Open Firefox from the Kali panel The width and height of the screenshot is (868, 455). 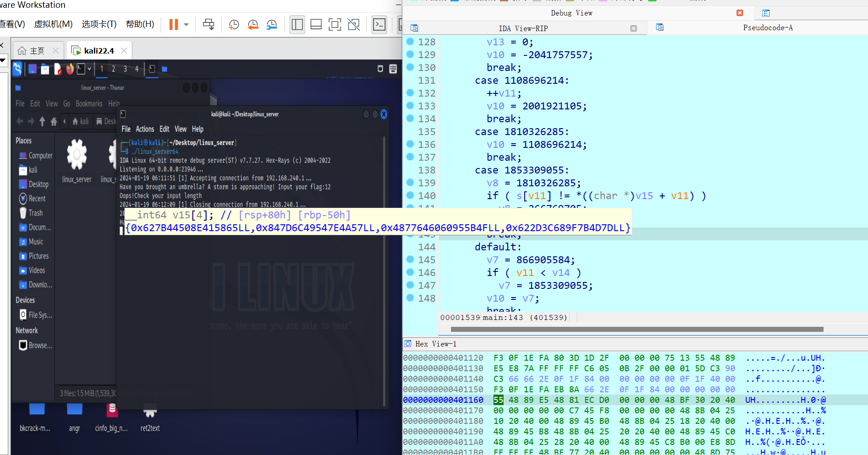point(70,69)
